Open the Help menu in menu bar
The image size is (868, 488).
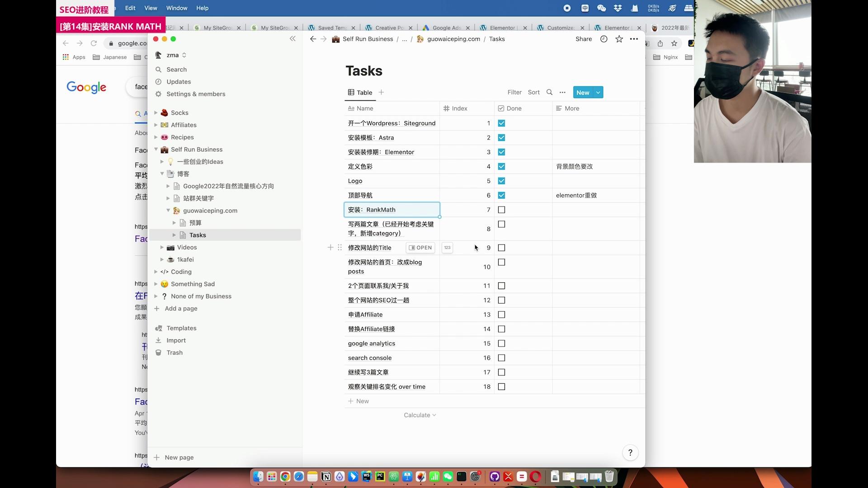(202, 8)
